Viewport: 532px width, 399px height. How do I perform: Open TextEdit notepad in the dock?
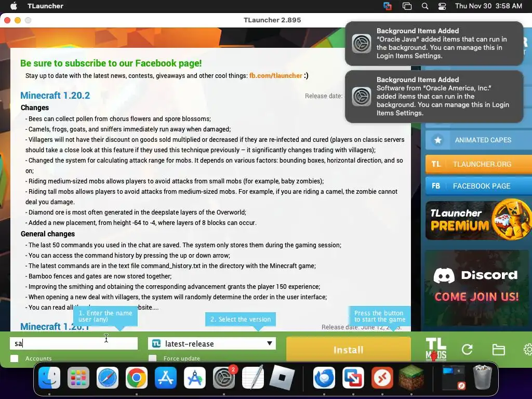click(x=253, y=377)
